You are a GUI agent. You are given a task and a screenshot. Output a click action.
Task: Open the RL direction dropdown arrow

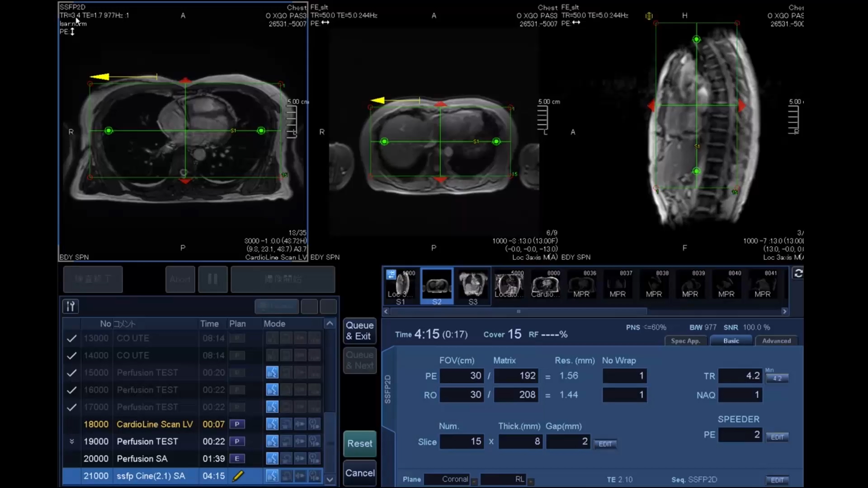coord(531,481)
